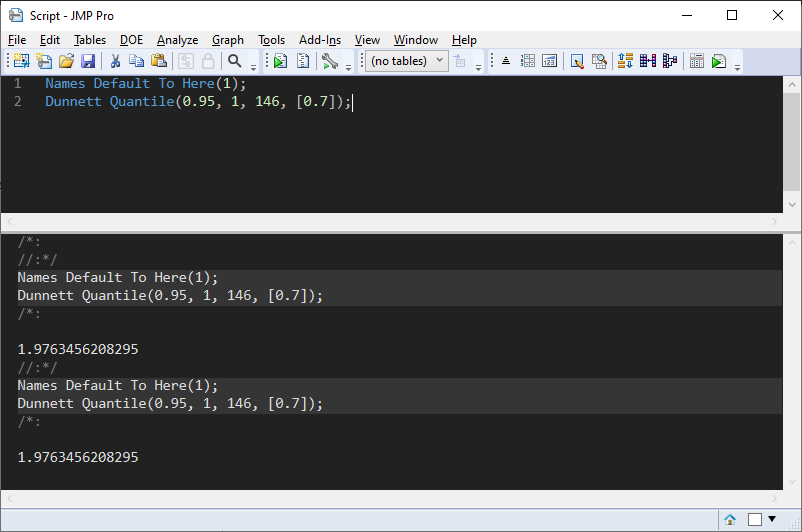Expand script toolbar overflow options arrow
The image size is (802, 532).
pos(348,68)
